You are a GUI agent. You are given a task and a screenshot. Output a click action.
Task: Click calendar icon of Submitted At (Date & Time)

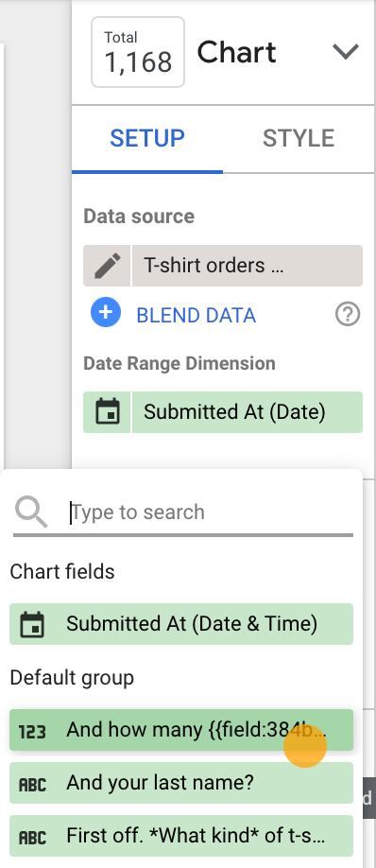(32, 624)
